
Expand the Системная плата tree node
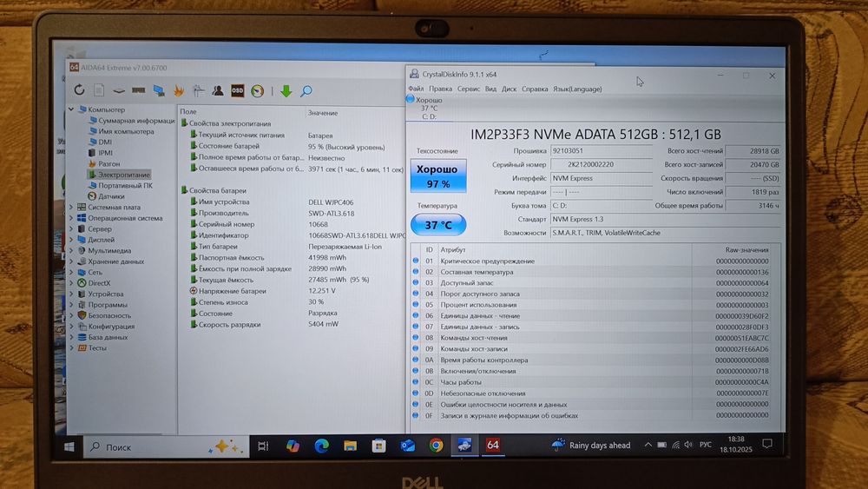pyautogui.click(x=71, y=207)
